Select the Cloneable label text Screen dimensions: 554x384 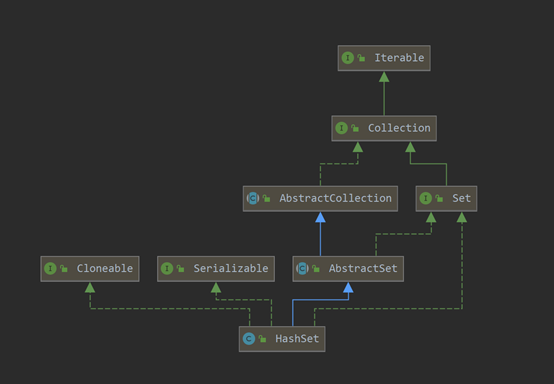tap(105, 268)
